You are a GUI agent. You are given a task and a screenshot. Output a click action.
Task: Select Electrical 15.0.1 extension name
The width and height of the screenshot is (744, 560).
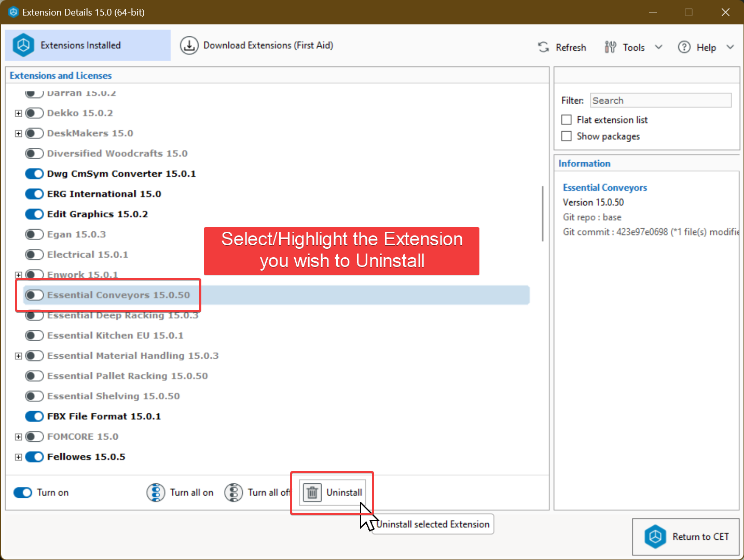click(87, 255)
